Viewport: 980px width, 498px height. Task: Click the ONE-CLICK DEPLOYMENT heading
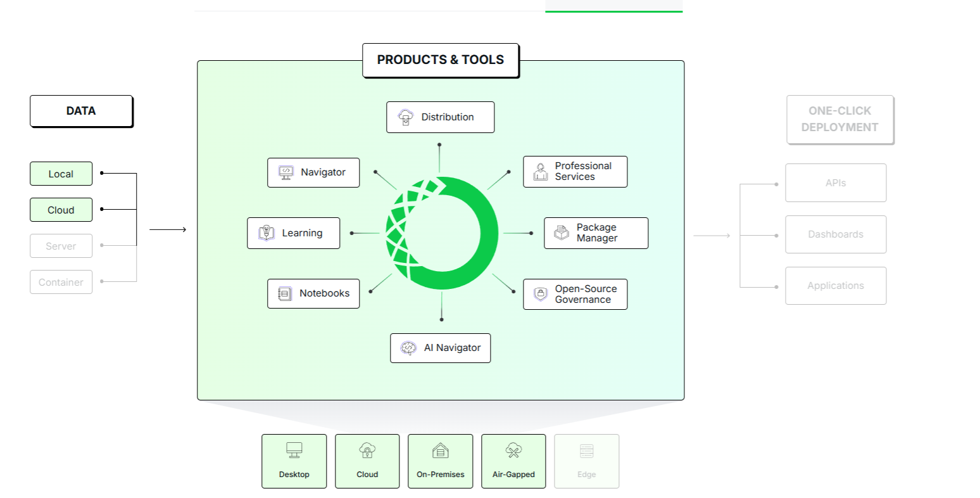[x=839, y=119]
